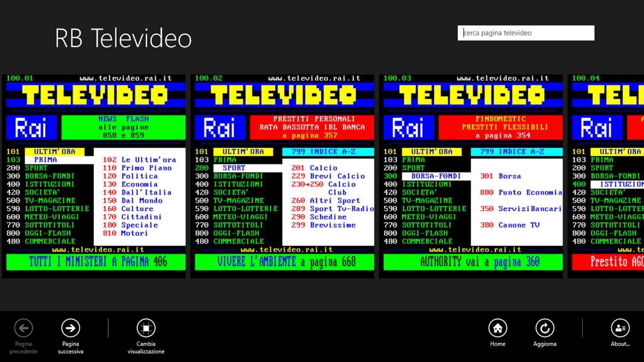This screenshot has height=362, width=644.
Task: Click '201 Calcio' in page 100.02
Action: click(x=314, y=168)
